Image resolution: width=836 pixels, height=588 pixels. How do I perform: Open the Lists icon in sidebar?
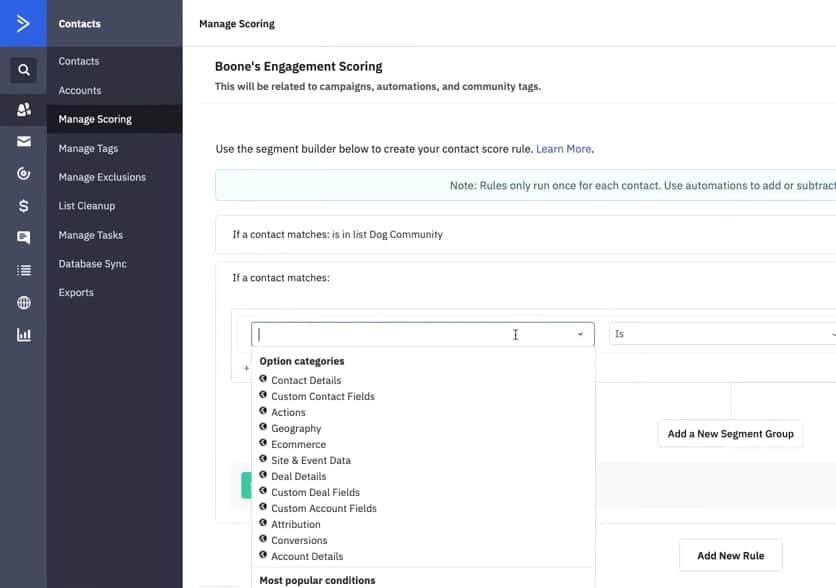(23, 270)
